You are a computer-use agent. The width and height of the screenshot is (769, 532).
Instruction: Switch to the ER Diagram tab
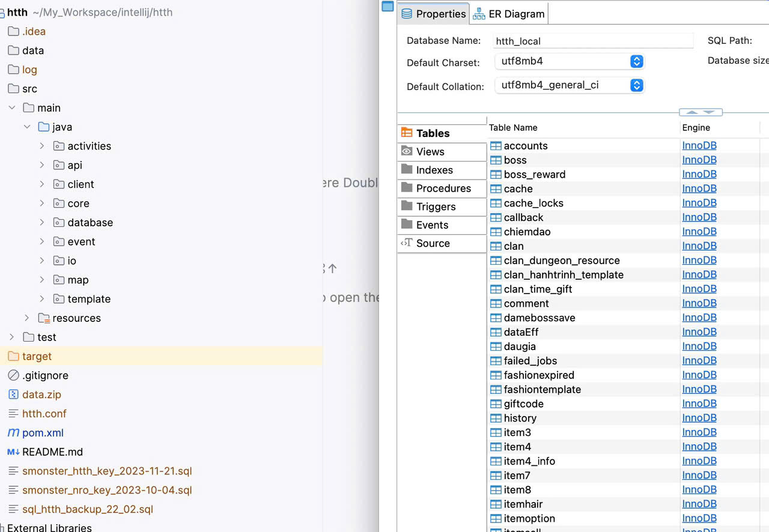509,14
